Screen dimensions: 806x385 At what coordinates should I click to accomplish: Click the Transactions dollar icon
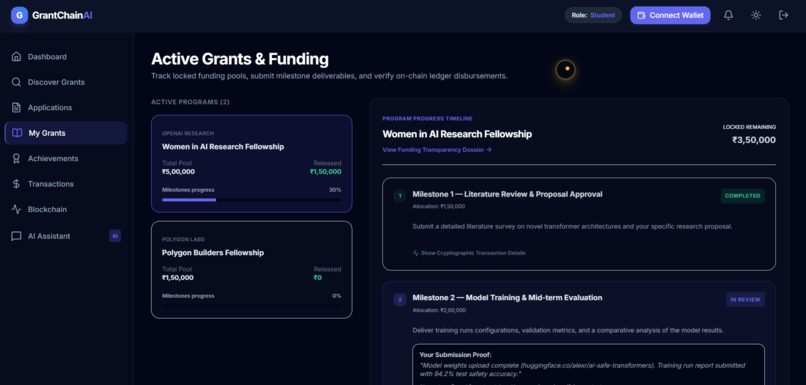tap(16, 184)
